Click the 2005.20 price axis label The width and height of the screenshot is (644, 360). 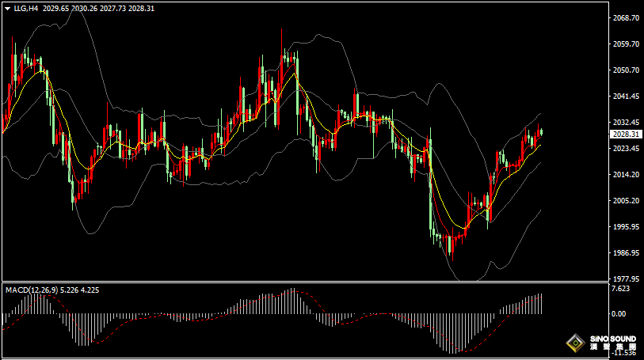[x=626, y=201]
